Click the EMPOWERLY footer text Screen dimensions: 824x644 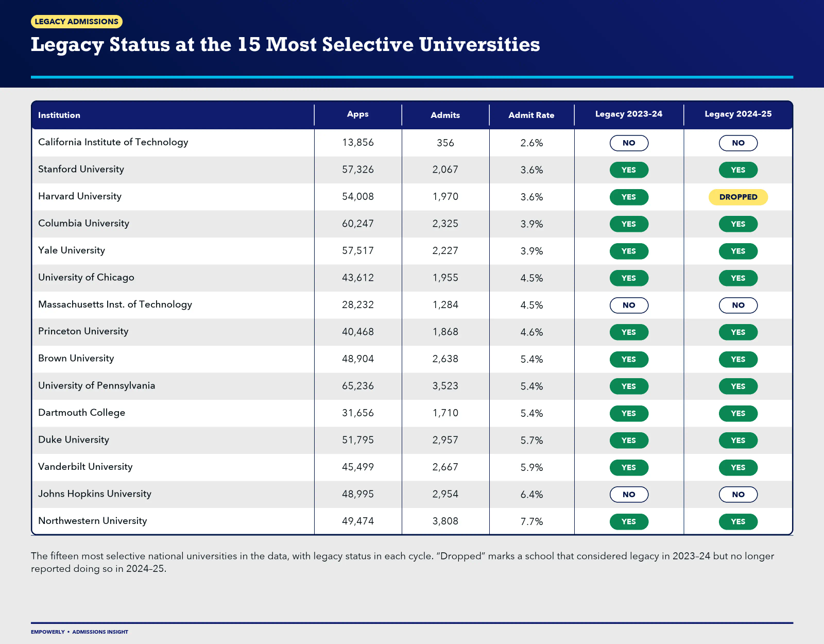pyautogui.click(x=48, y=632)
